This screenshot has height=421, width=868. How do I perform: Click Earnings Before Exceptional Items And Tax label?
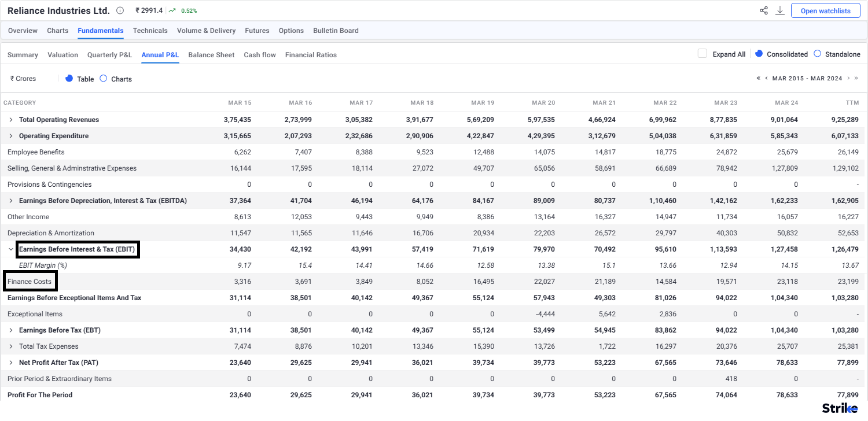pyautogui.click(x=74, y=298)
